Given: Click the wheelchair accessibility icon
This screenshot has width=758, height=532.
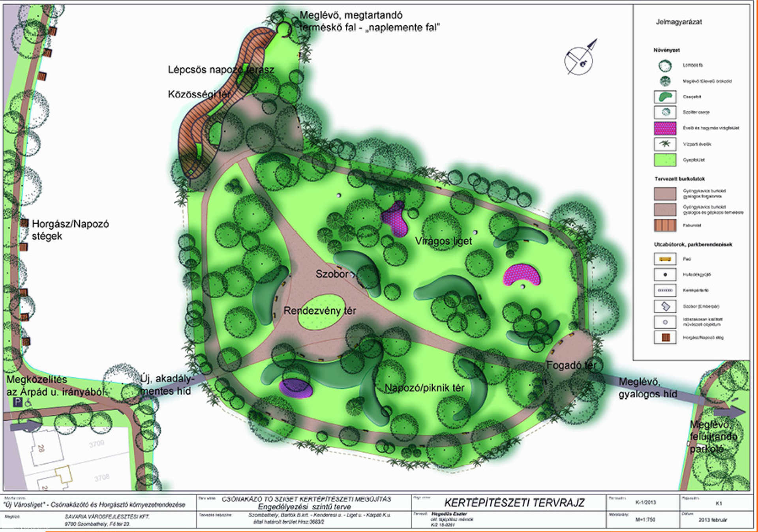Looking at the screenshot, I should pos(28,403).
